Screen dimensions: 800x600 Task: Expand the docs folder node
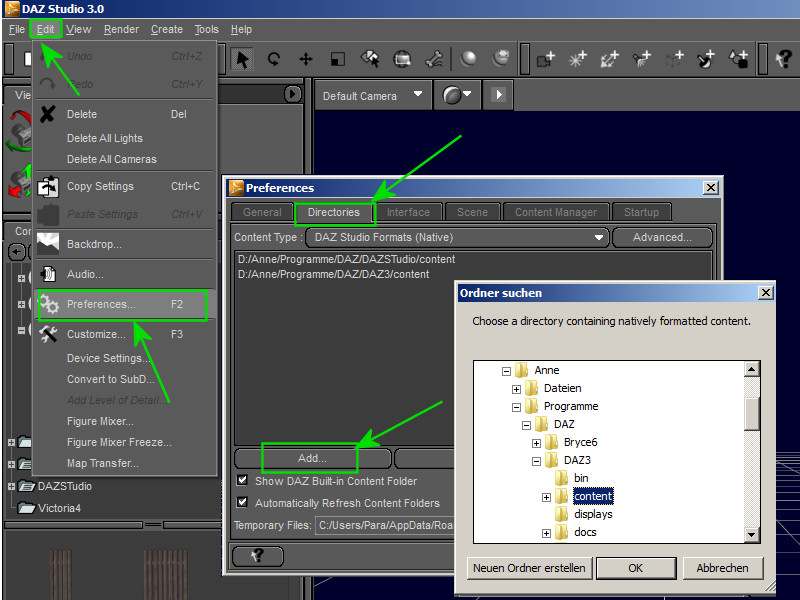click(x=546, y=533)
